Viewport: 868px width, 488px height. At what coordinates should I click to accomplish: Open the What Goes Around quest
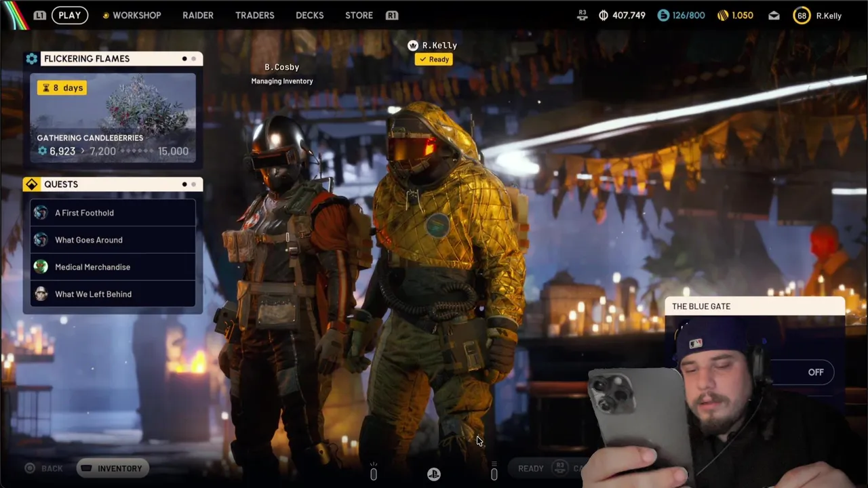tap(113, 240)
